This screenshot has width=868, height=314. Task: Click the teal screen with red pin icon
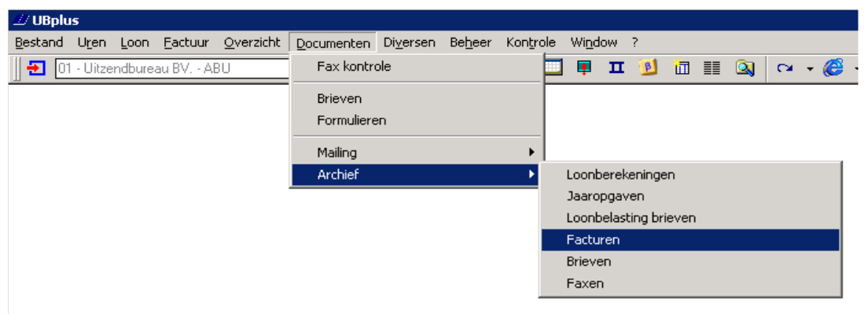click(584, 68)
